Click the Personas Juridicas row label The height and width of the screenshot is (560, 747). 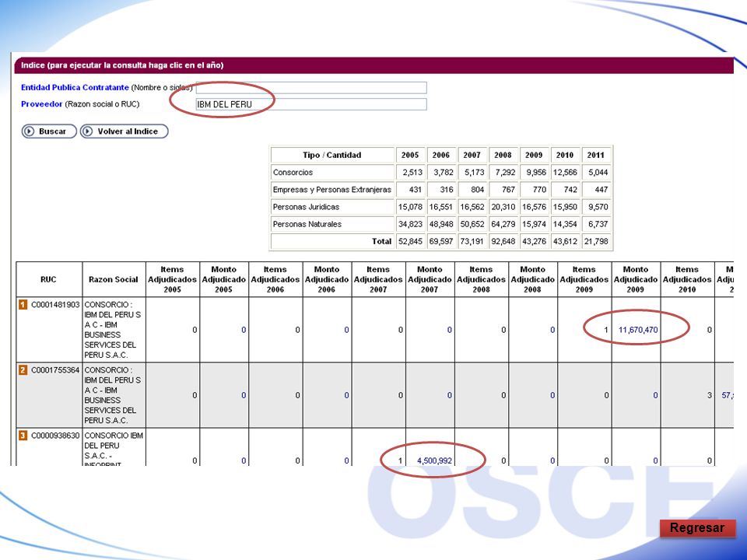pyautogui.click(x=306, y=207)
